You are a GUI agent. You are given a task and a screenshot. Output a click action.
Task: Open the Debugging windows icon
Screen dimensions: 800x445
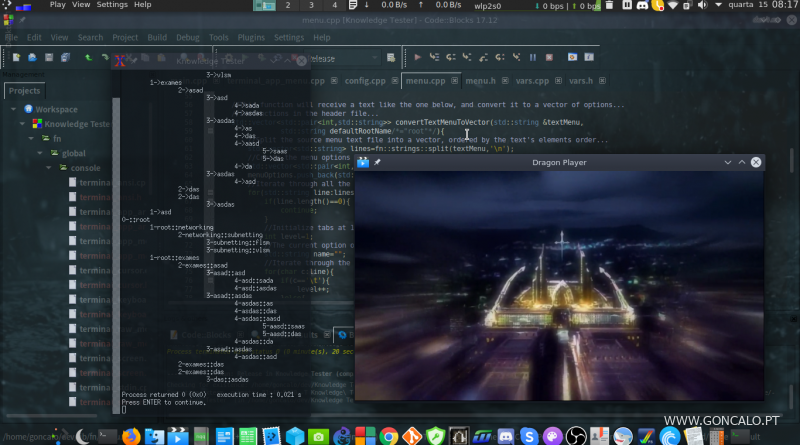[x=572, y=57]
